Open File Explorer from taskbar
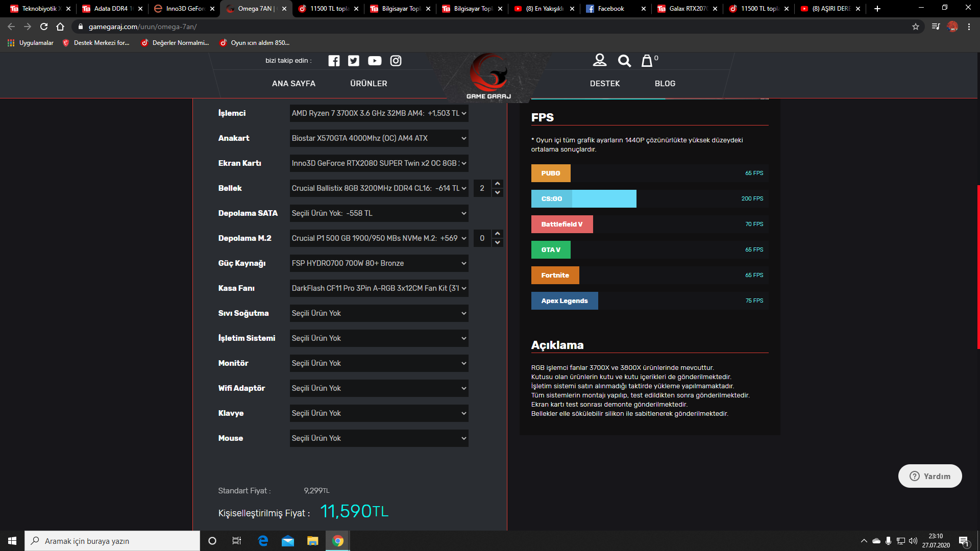 312,541
